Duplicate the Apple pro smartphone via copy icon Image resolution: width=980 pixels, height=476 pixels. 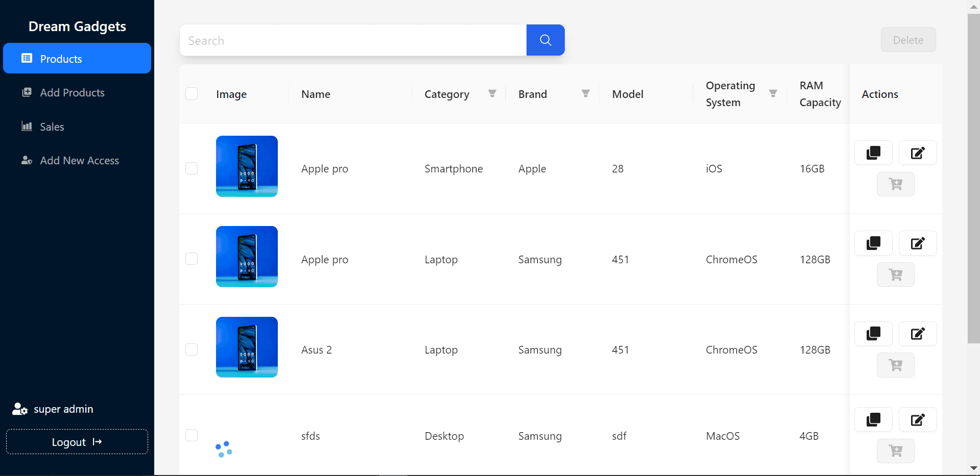pyautogui.click(x=873, y=153)
